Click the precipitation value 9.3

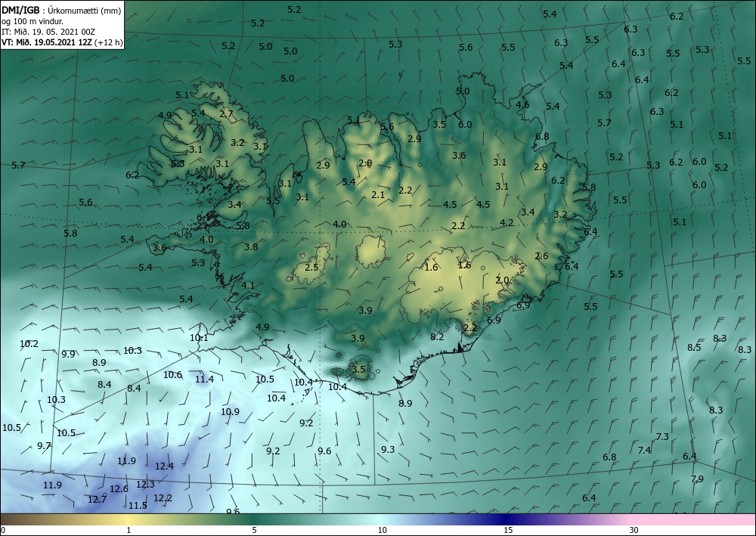[x=388, y=449]
